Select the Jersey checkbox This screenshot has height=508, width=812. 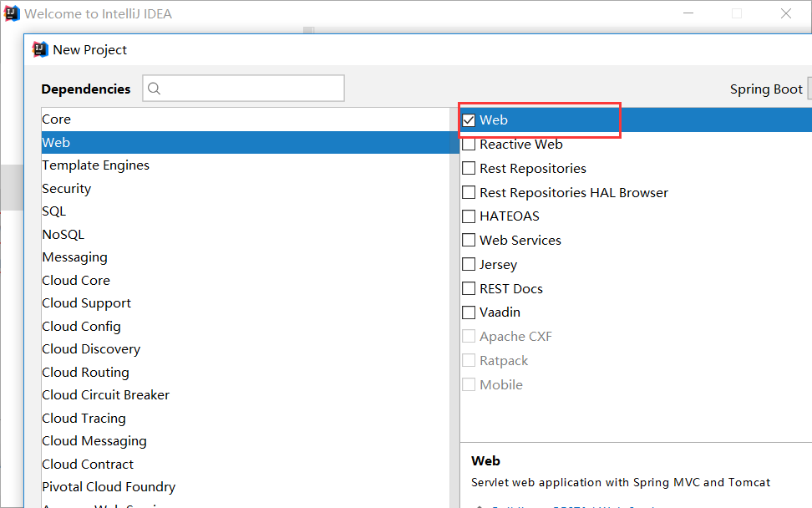[469, 264]
